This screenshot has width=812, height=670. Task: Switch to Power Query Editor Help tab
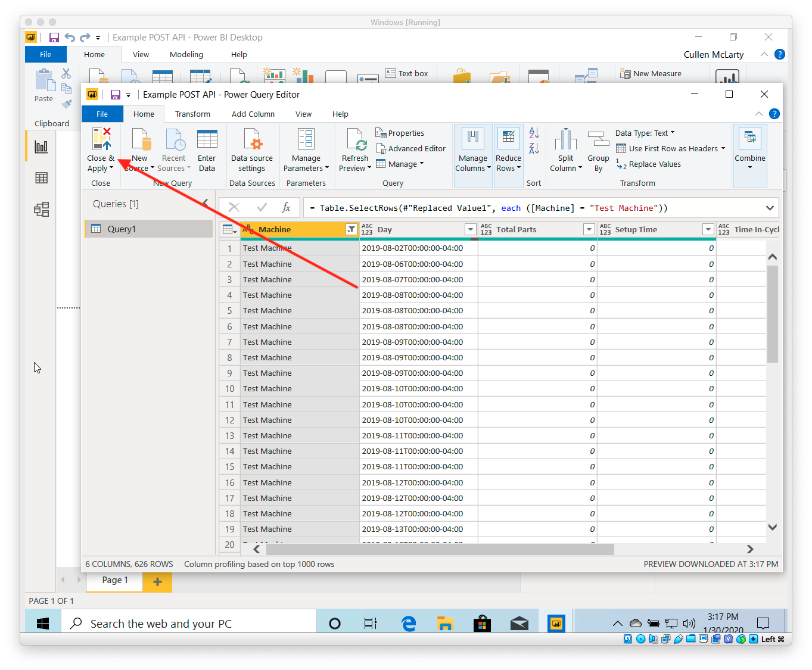click(340, 114)
